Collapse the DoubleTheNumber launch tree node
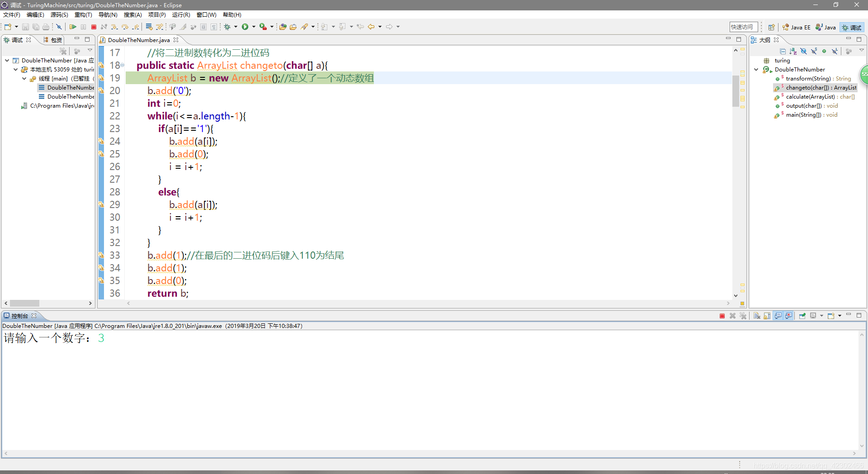Viewport: 868px width, 474px height. (x=7, y=61)
